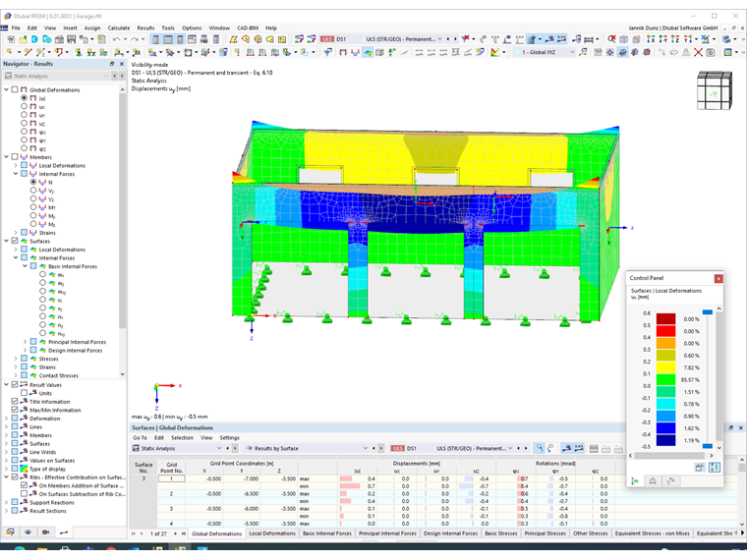Click the upper blue slider handle in Control Panel
The height and width of the screenshot is (560, 747).
click(708, 311)
